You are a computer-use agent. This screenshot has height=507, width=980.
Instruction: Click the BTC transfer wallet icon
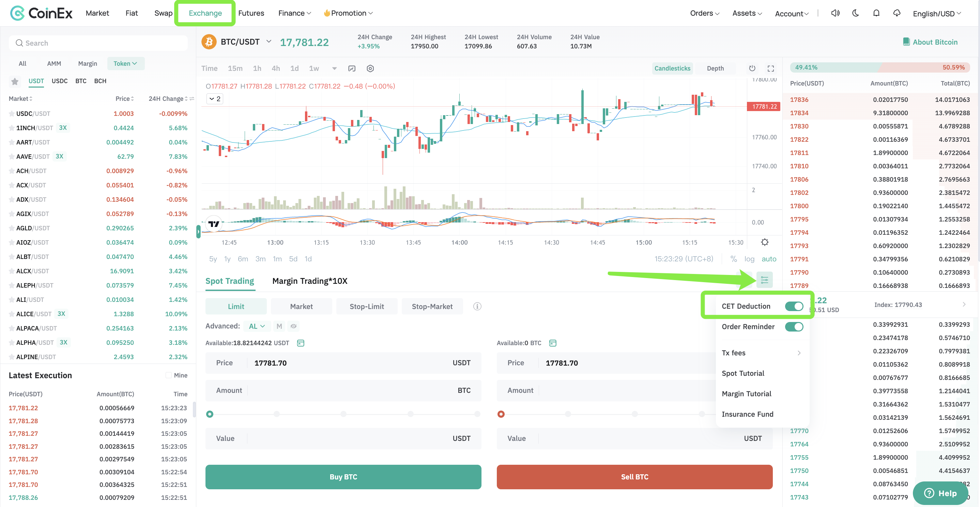(x=553, y=343)
